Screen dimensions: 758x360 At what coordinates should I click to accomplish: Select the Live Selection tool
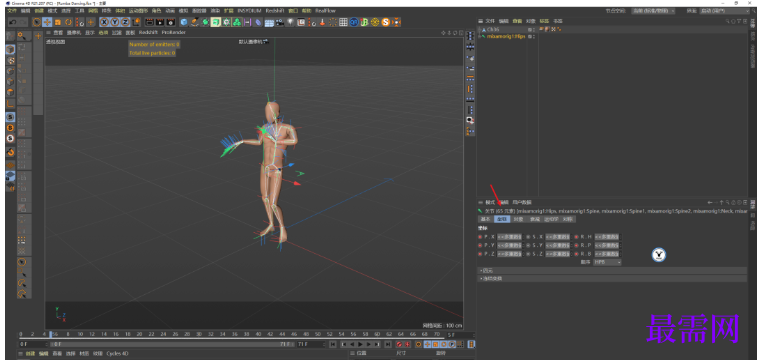click(x=37, y=22)
